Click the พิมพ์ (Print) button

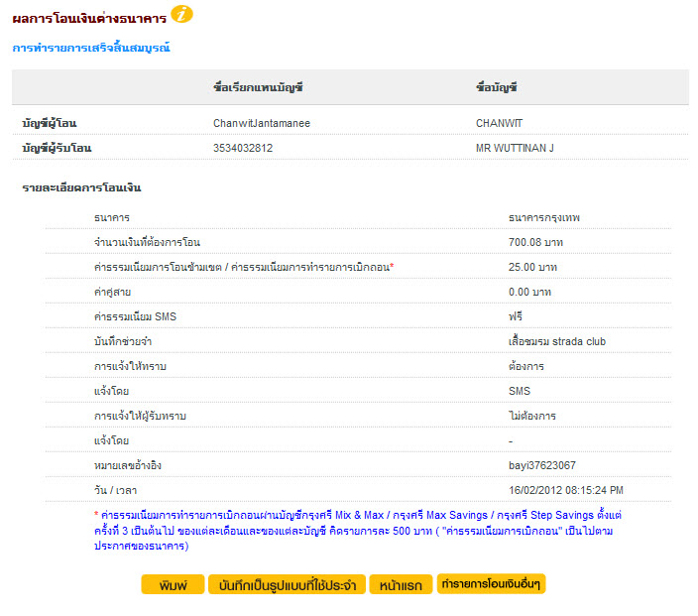coord(173,585)
